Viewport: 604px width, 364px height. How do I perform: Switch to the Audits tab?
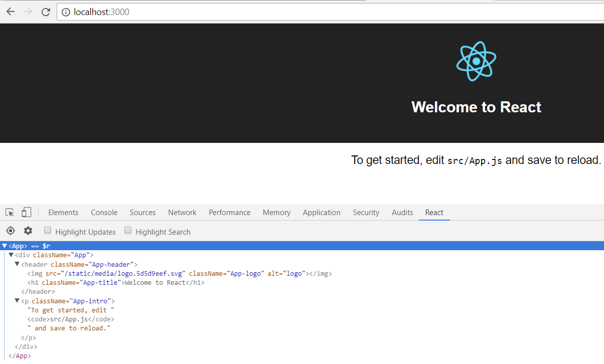pos(402,213)
